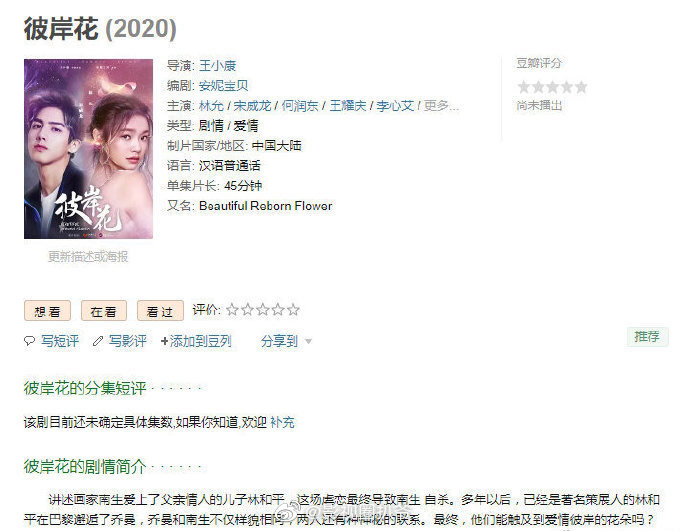The image size is (690, 531).
Task: Select the fifth rating star
Action: pyautogui.click(x=293, y=310)
